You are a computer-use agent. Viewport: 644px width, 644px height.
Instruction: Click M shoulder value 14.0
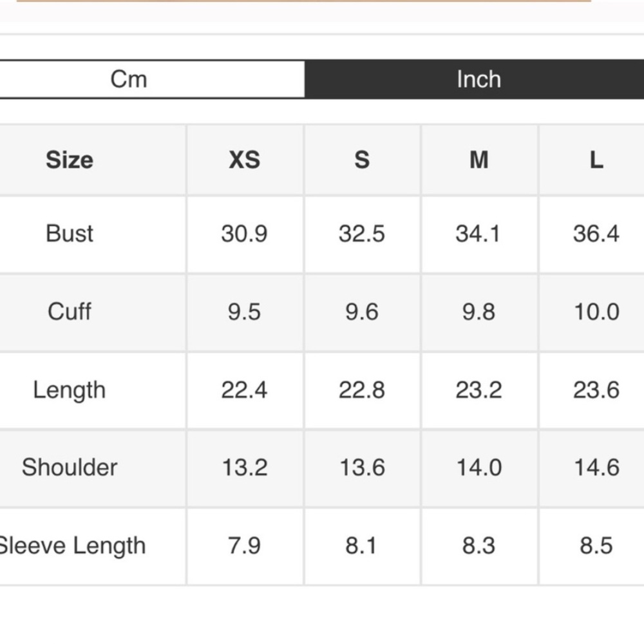pyautogui.click(x=479, y=468)
